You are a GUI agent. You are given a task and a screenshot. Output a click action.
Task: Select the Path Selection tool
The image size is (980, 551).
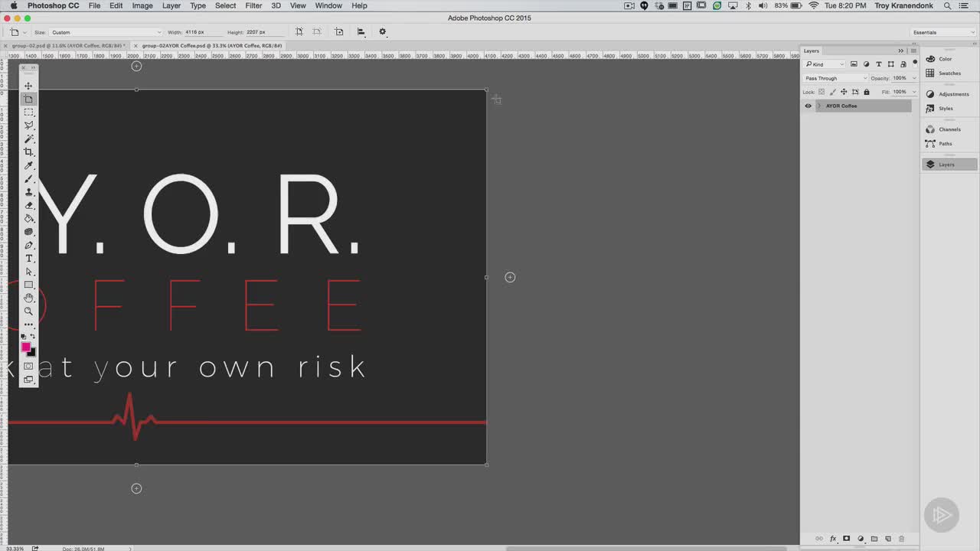click(28, 272)
